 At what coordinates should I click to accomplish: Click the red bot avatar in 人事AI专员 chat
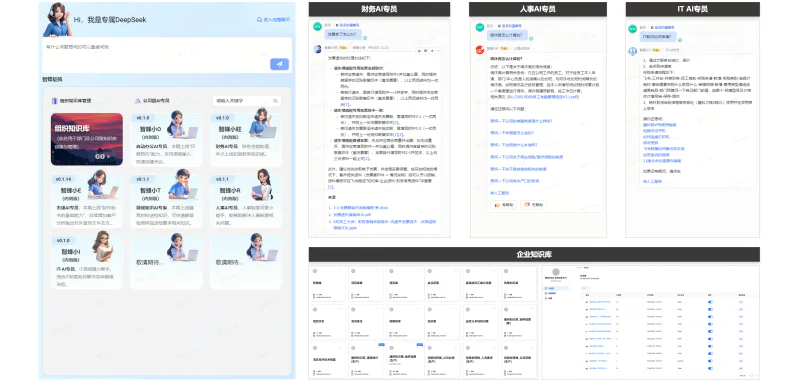pyautogui.click(x=480, y=49)
